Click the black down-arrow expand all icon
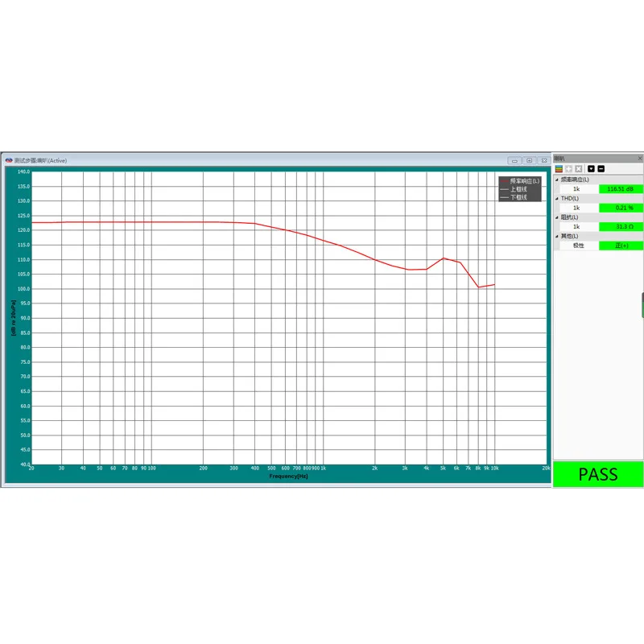Screen dimensions: 644x644 coord(591,169)
